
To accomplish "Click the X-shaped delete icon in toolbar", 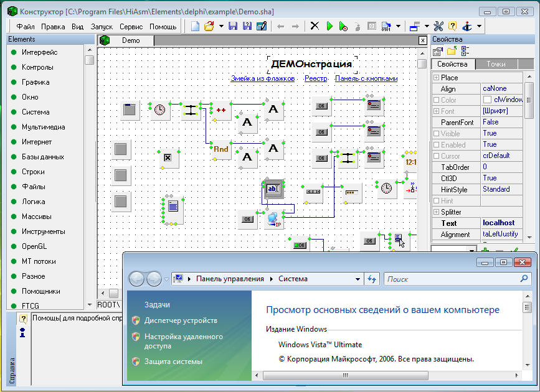I will (315, 26).
